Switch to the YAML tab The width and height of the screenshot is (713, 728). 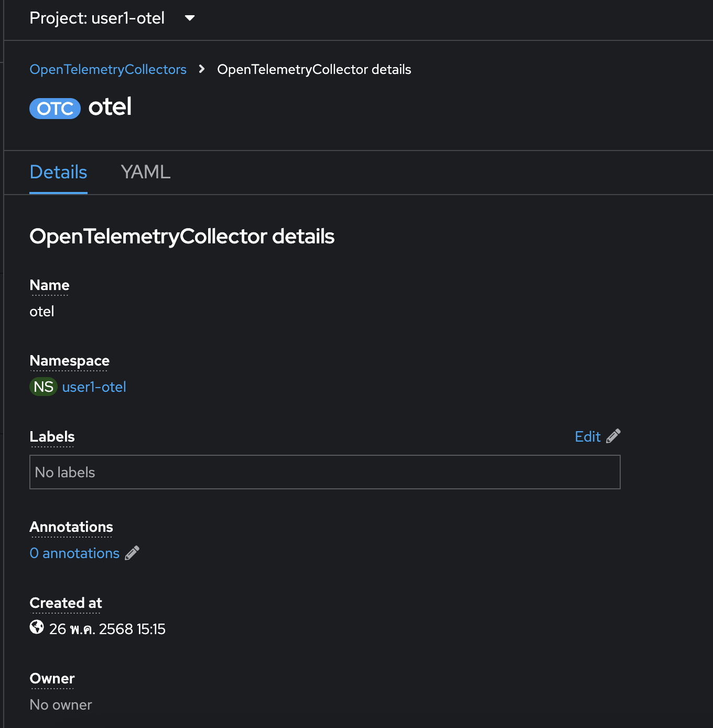click(145, 172)
